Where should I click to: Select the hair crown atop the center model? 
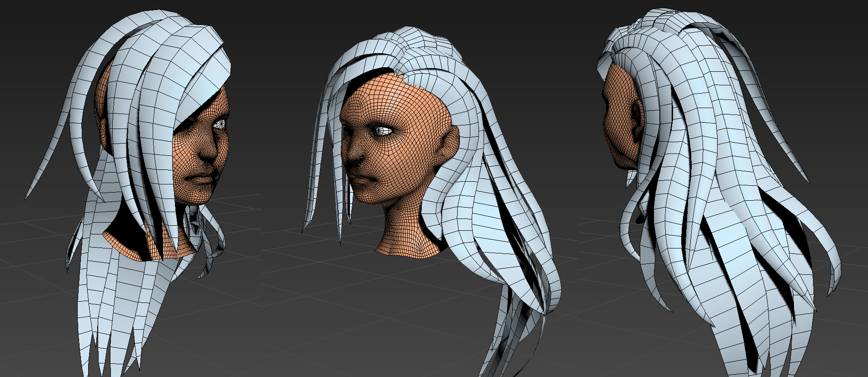point(409,45)
